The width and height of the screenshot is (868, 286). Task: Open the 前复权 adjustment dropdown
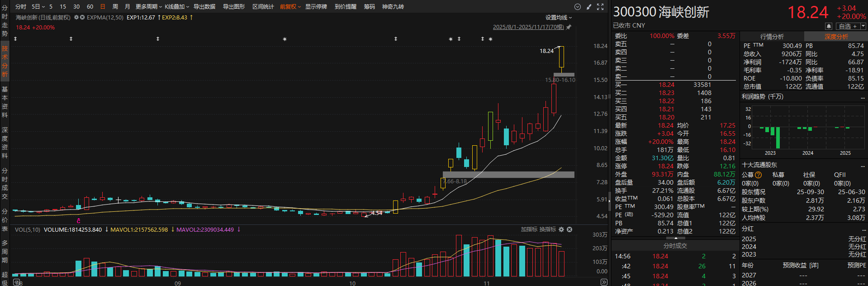click(x=290, y=7)
